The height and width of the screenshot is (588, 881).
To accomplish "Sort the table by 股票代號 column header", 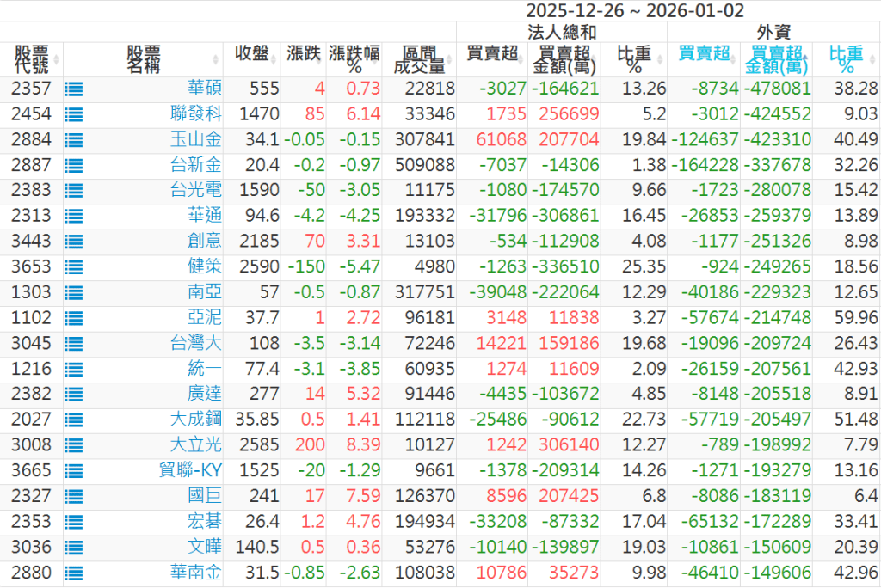I will tap(32, 59).
